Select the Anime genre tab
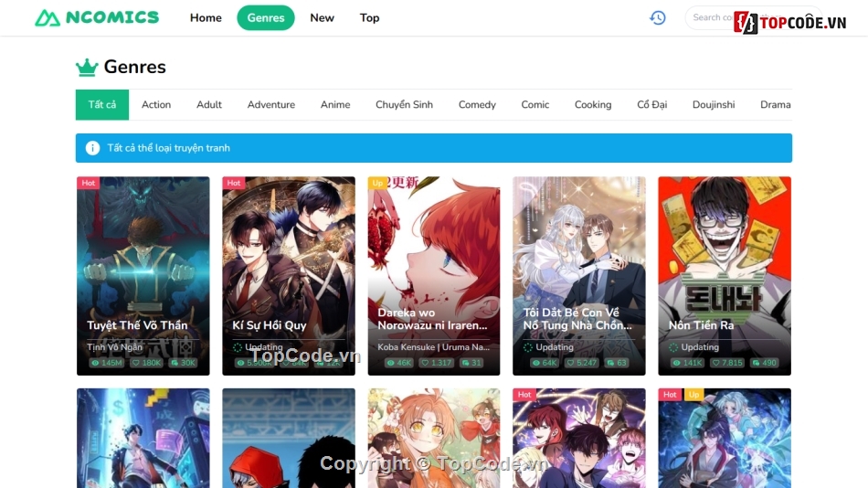This screenshot has width=868, height=488. coord(335,105)
